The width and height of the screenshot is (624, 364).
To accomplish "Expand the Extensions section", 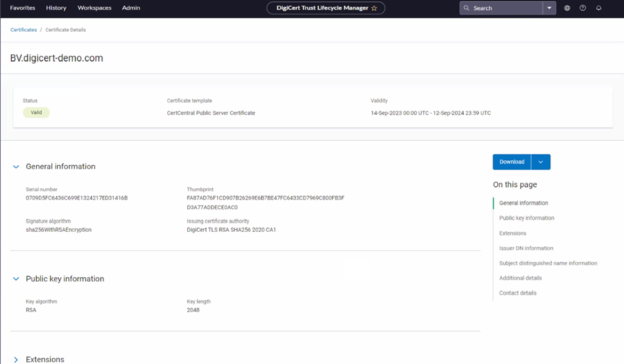I will click(x=16, y=360).
